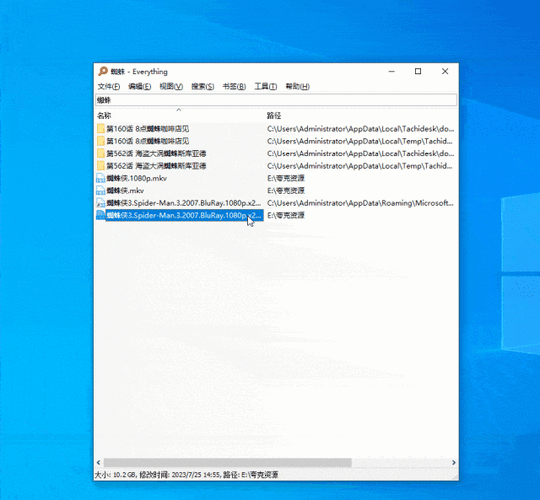Click the video file icon of 蜘蛛侠.mkv
Image resolution: width=540 pixels, height=500 pixels.
[101, 190]
